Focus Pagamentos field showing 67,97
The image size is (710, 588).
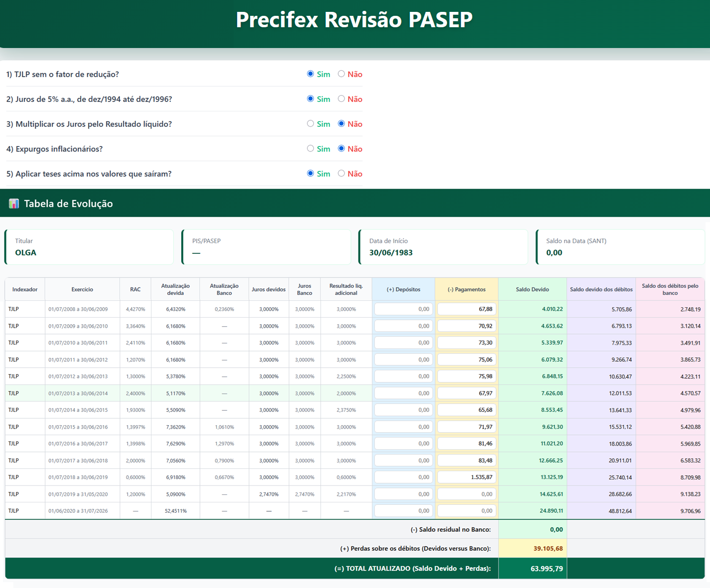467,393
